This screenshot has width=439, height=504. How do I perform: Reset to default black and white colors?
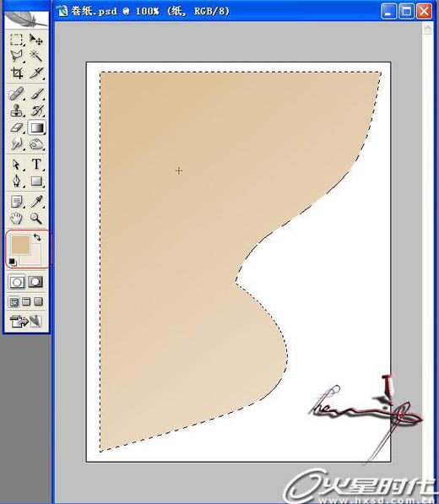point(12,262)
